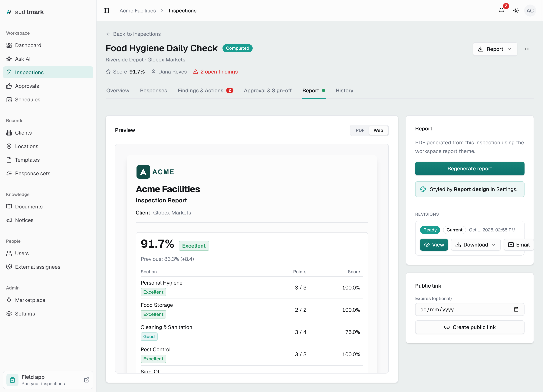
Task: Open Users under People
Action: tap(48, 253)
